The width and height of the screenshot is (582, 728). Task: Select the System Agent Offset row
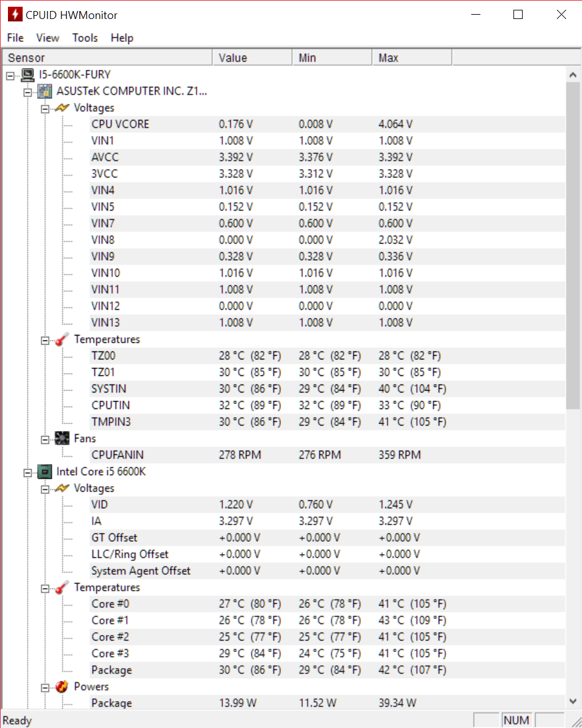[327, 571]
